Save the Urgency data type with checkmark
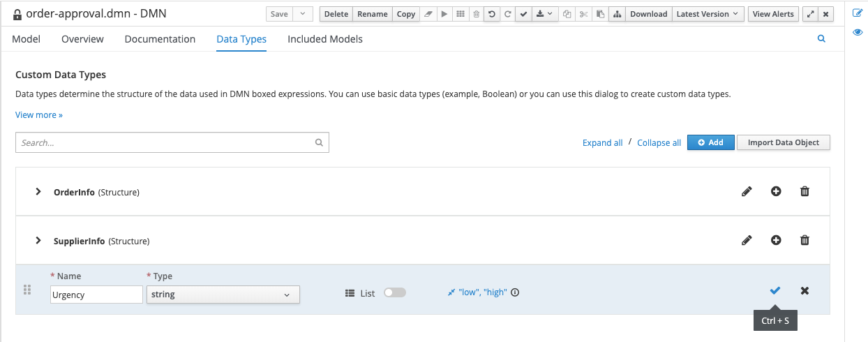Viewport: 868px width, 342px height. click(x=775, y=290)
